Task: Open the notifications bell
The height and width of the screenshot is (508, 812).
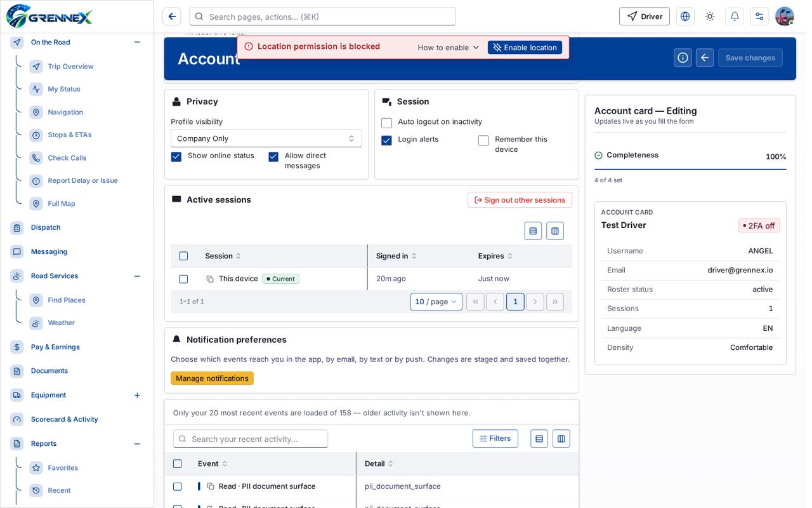Action: (x=735, y=17)
